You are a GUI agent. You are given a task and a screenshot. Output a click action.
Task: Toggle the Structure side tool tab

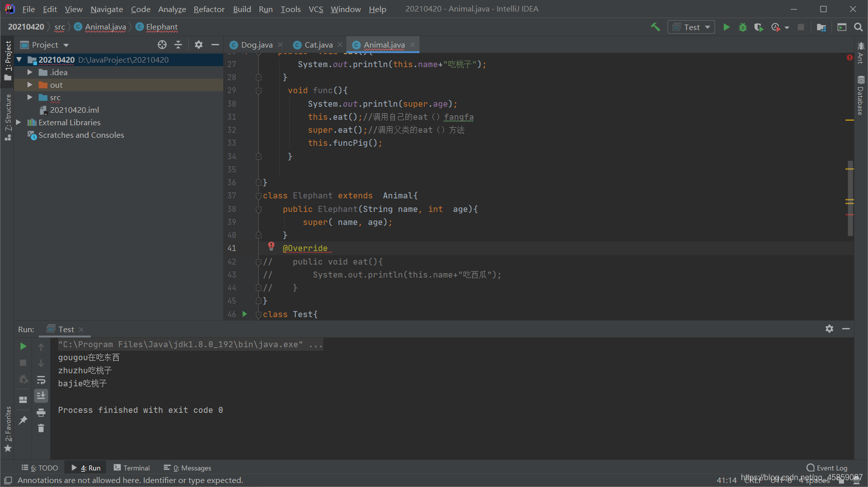(8, 117)
